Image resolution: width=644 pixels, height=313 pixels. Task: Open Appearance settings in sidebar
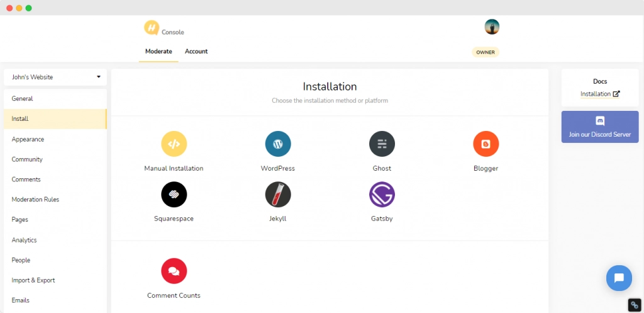click(55, 139)
